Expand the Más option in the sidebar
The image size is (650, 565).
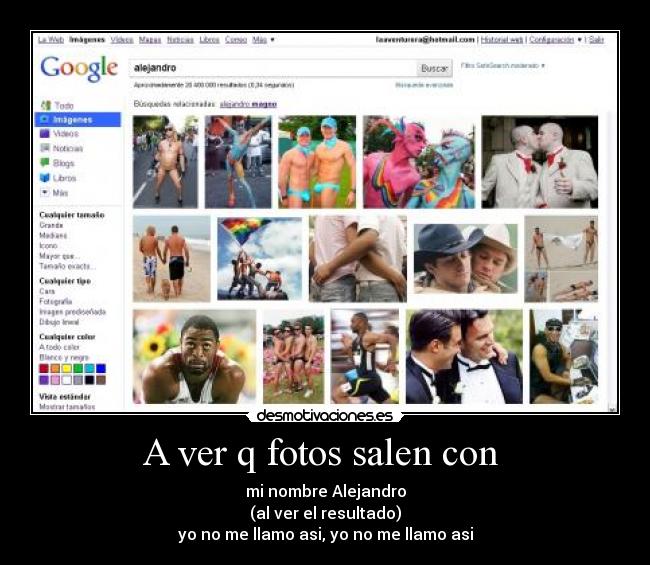[54, 192]
